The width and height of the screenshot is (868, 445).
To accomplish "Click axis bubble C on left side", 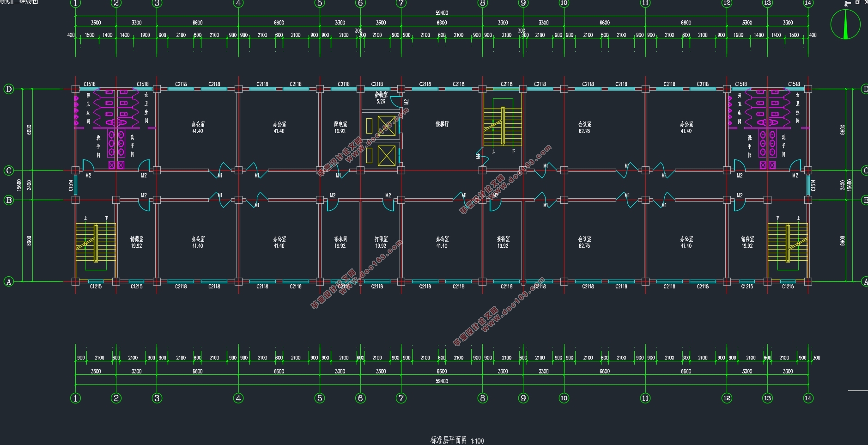I will tap(8, 171).
